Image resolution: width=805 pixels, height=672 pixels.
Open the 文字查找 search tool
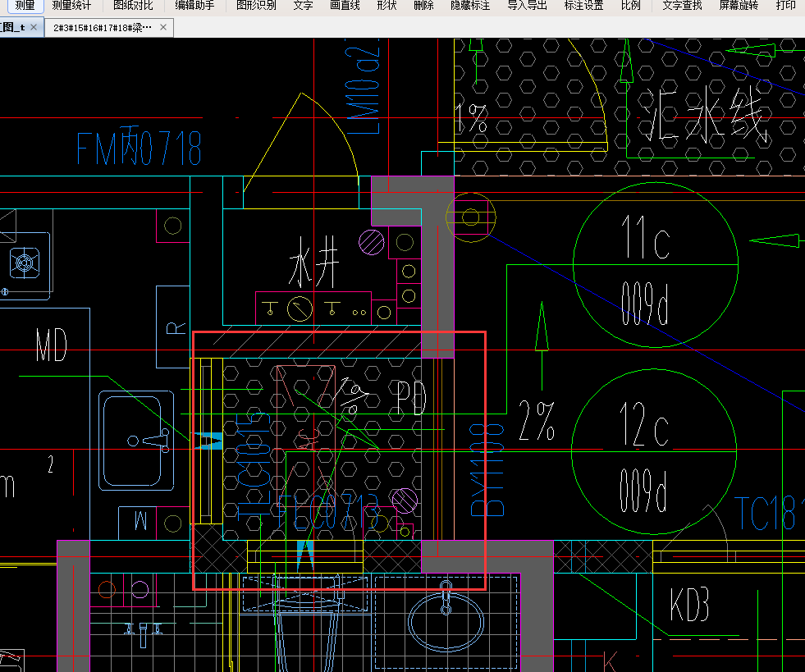pos(682,6)
